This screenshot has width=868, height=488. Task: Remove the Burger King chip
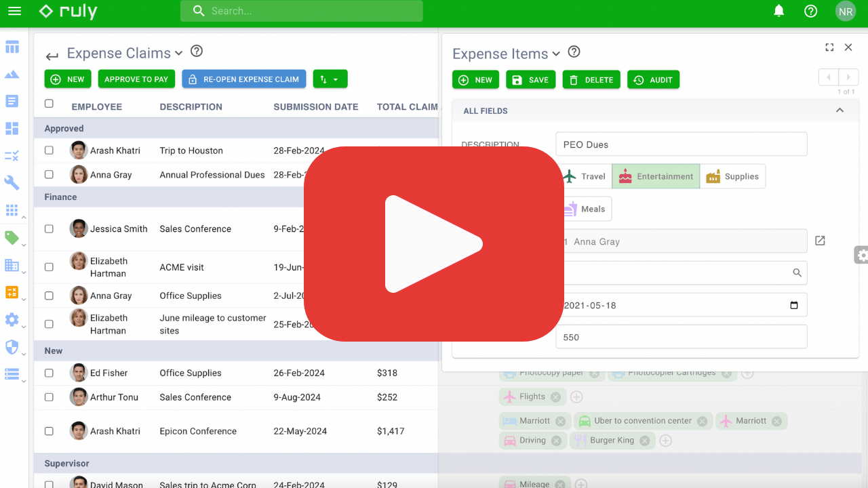coord(644,441)
